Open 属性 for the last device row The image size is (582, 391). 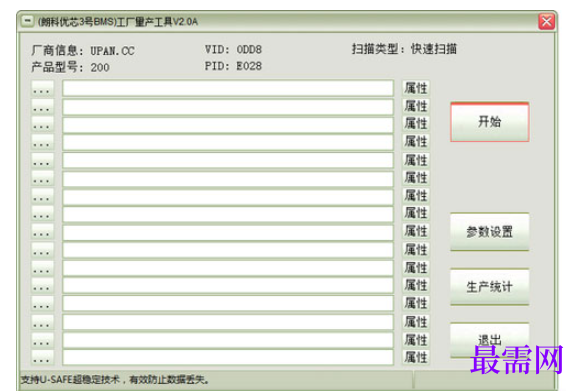click(416, 357)
